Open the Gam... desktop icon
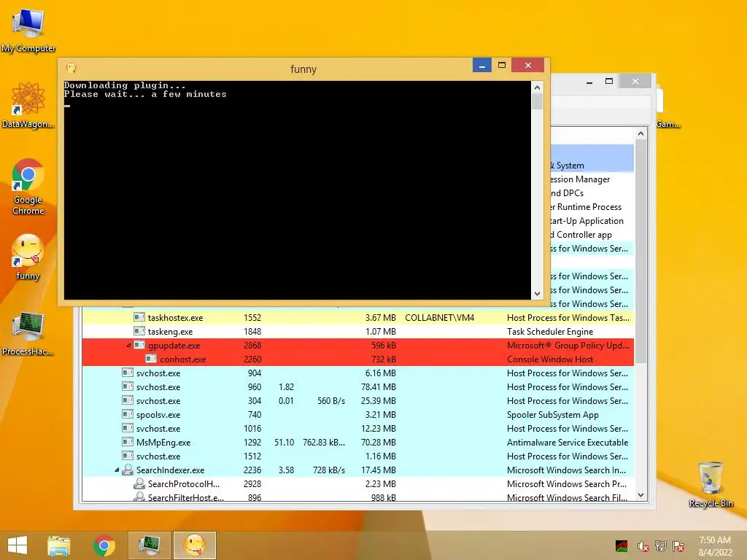 click(x=667, y=107)
